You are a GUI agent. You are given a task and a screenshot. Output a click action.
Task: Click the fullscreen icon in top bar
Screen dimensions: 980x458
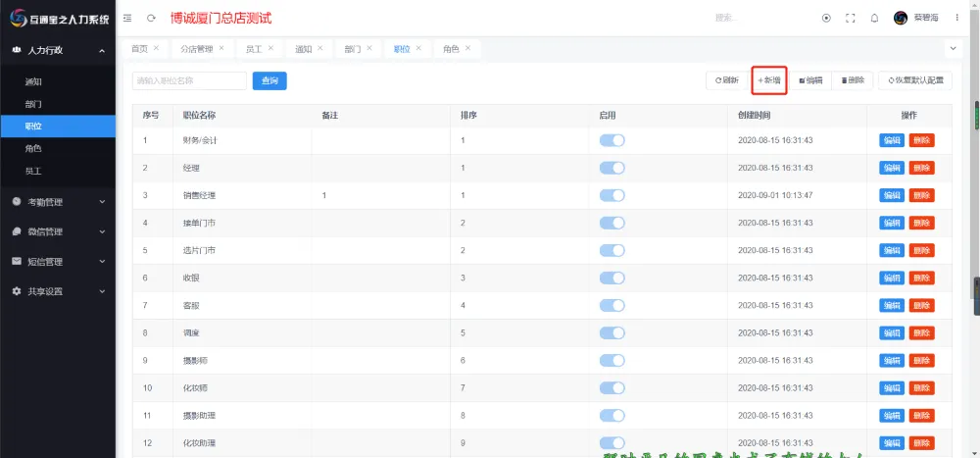850,18
